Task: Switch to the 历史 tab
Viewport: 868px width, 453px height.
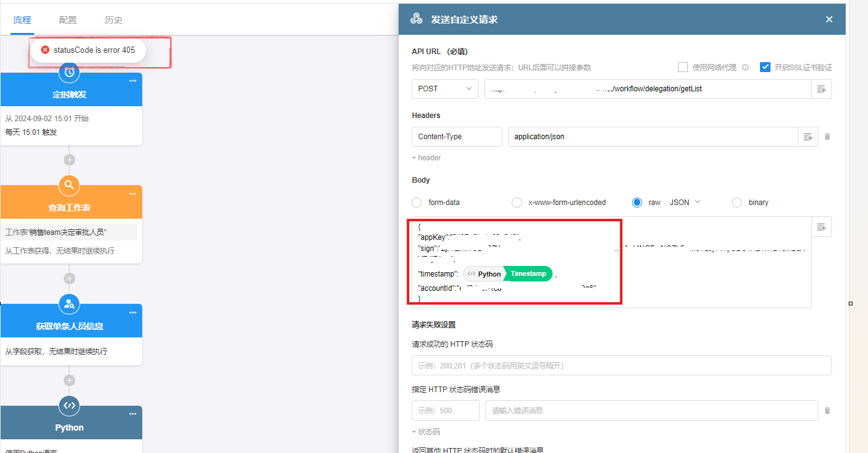Action: coord(114,20)
